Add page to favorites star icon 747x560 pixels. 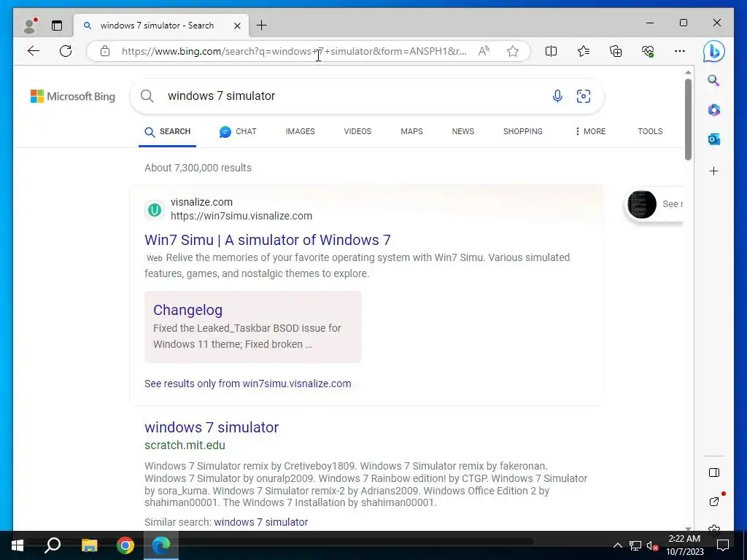[x=513, y=51]
